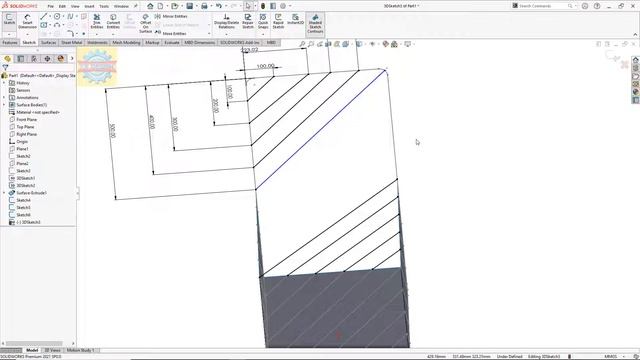Toggle Shaded Sketch Contours
The height and width of the screenshot is (360, 640).
pos(315,24)
